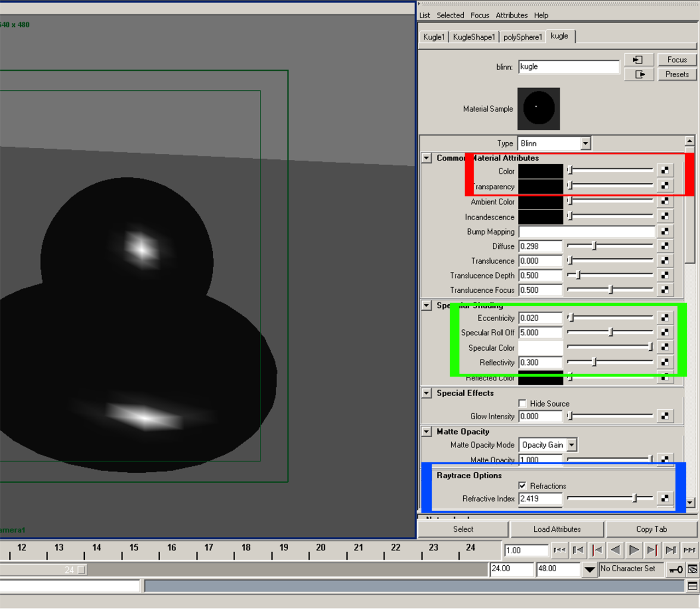The height and width of the screenshot is (609, 700).
Task: Play the animation backwards
Action: 615,550
